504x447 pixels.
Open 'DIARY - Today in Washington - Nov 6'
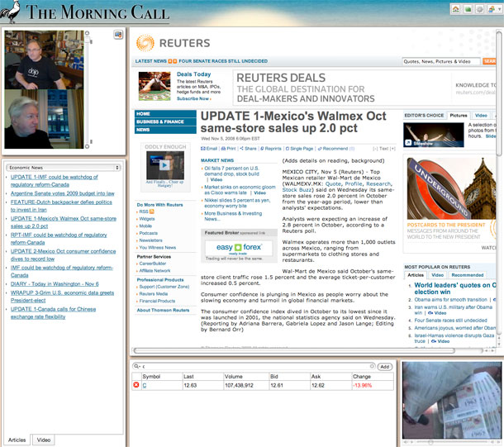click(55, 284)
